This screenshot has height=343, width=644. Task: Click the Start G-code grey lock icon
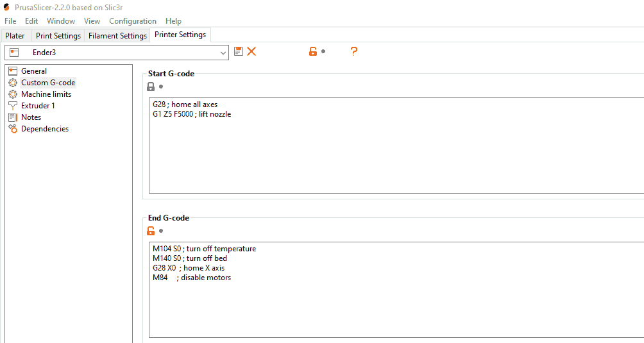click(x=151, y=87)
